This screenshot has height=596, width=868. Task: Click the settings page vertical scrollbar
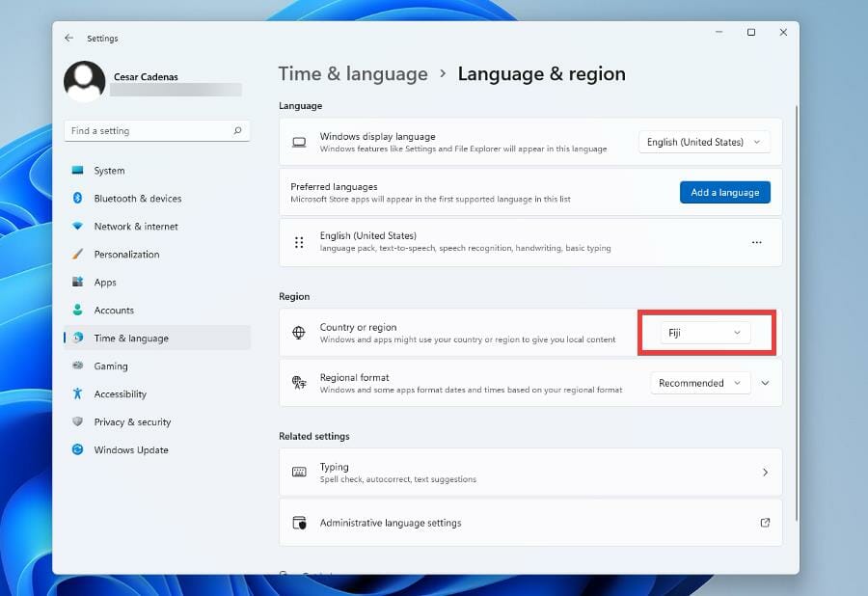pyautogui.click(x=797, y=312)
